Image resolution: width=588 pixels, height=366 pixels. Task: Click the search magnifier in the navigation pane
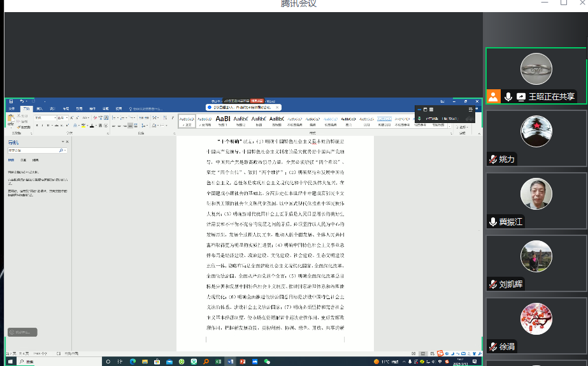[62, 150]
